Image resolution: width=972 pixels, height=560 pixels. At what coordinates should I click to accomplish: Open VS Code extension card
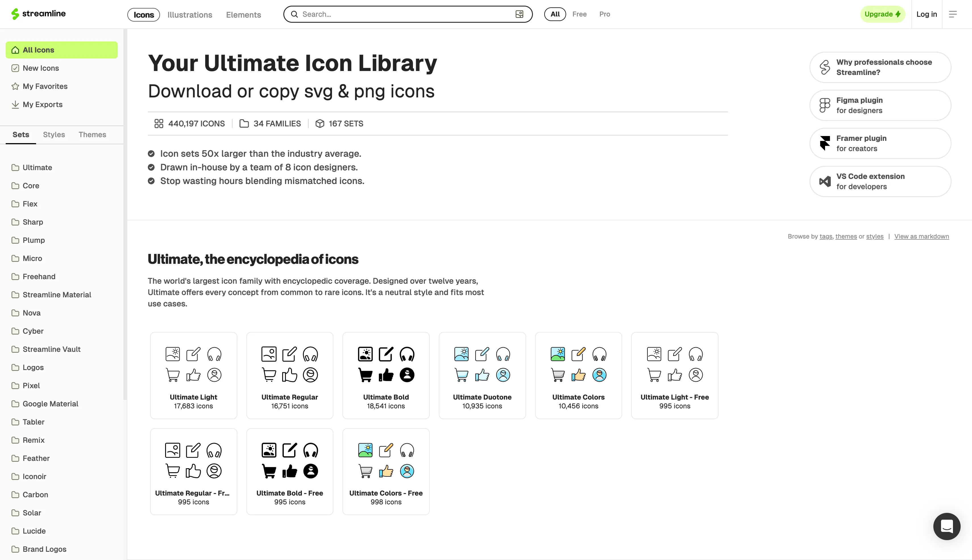pyautogui.click(x=880, y=181)
